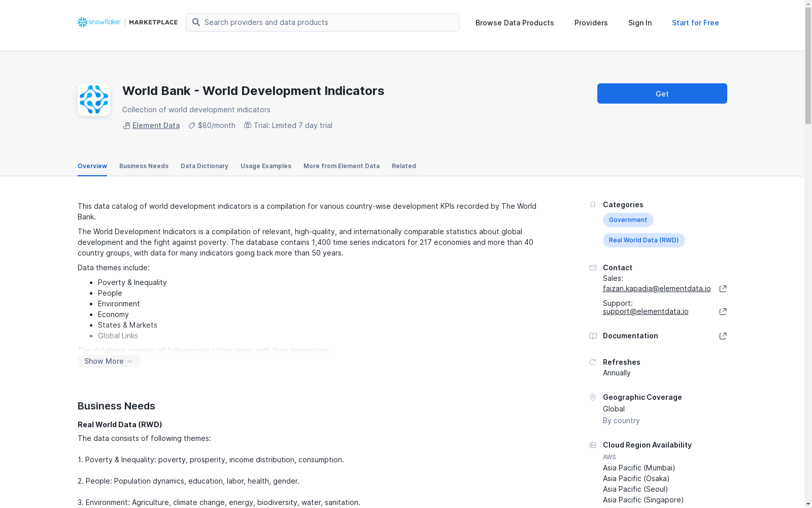Viewport: 812px width, 508px height.
Task: Click the Contact envelope icon
Action: pos(593,268)
